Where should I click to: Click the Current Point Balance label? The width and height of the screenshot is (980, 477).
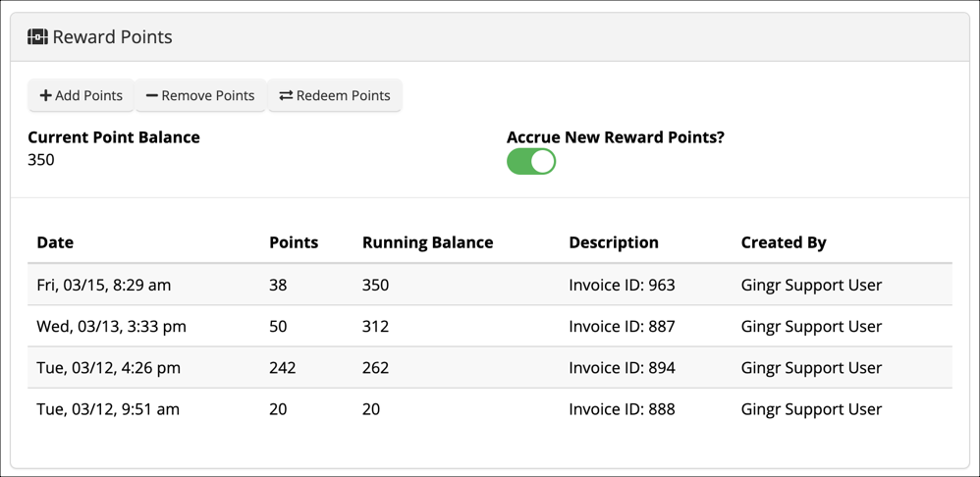click(114, 137)
